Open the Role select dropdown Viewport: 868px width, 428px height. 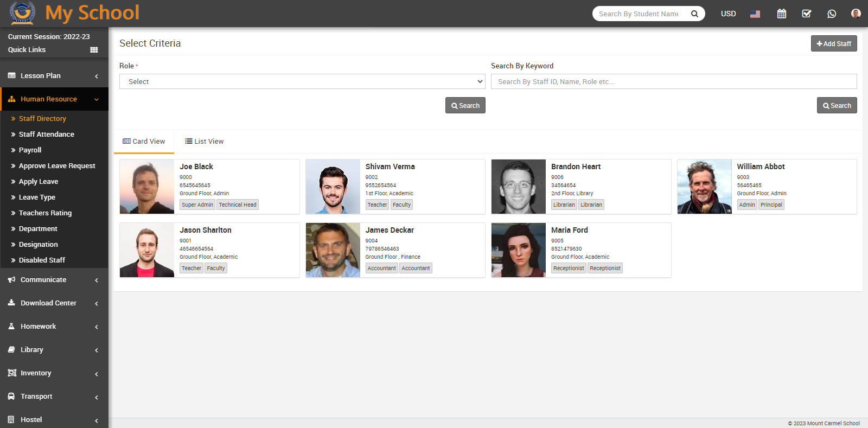tap(302, 81)
